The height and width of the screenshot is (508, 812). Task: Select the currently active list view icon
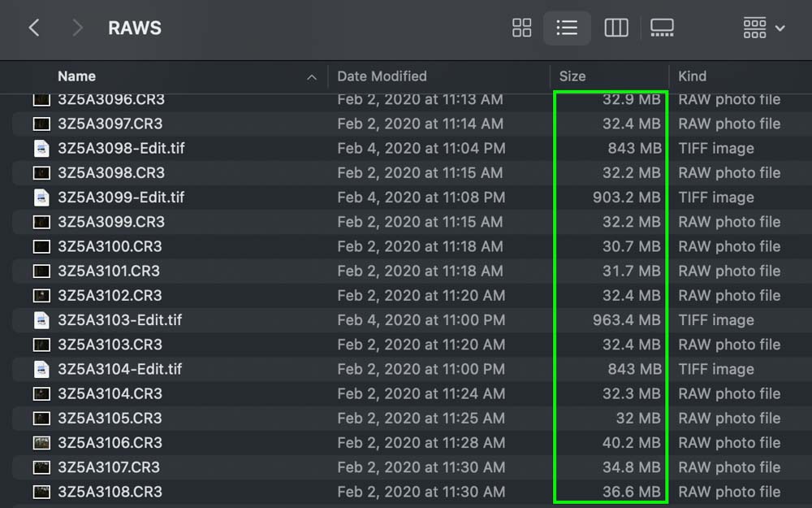567,27
